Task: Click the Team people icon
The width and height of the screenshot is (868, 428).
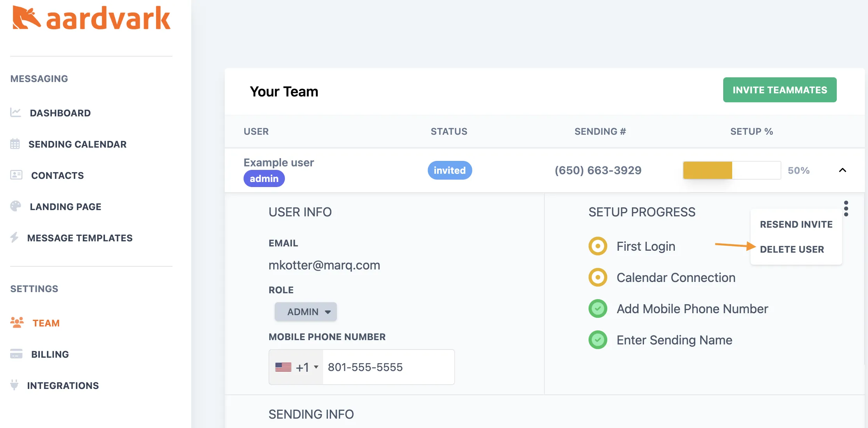Action: (x=17, y=323)
